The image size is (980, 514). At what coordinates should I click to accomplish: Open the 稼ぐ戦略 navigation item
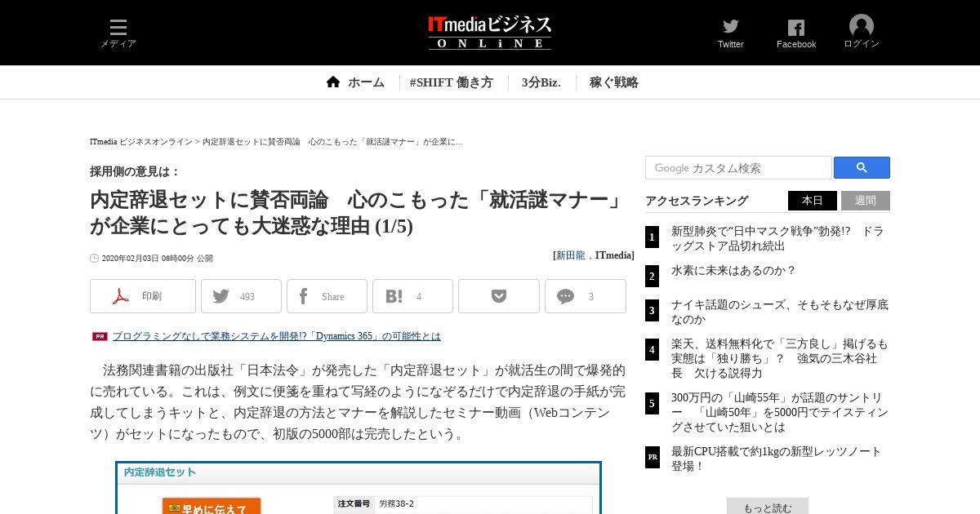pos(614,82)
